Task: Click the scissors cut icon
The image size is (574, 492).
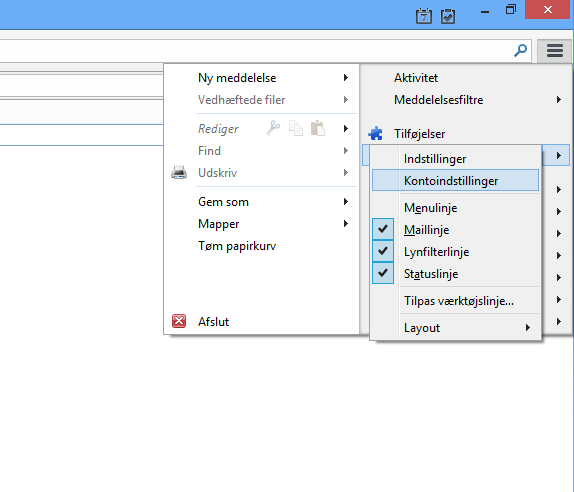Action: pyautogui.click(x=273, y=128)
